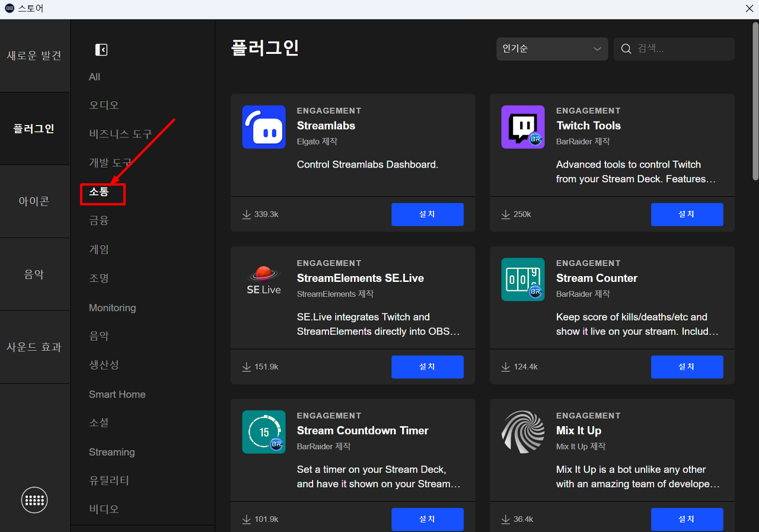Select the 음악 category in sidebar list

(99, 336)
